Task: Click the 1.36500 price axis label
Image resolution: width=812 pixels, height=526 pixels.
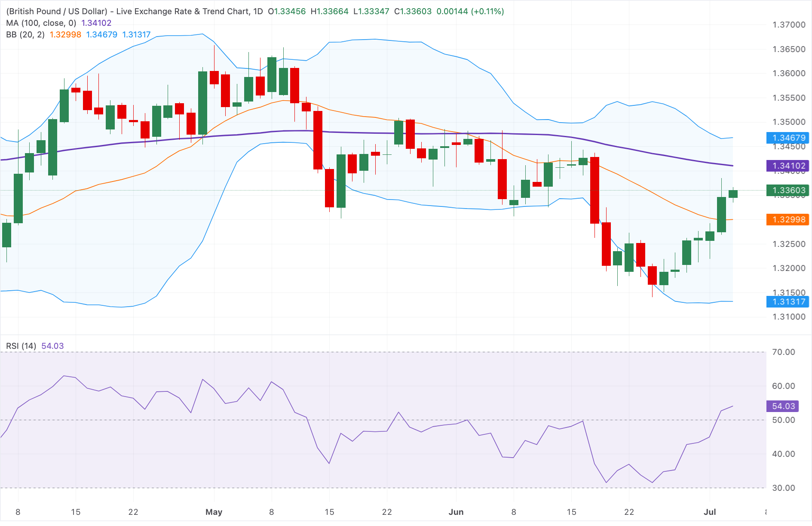Action: [x=789, y=49]
